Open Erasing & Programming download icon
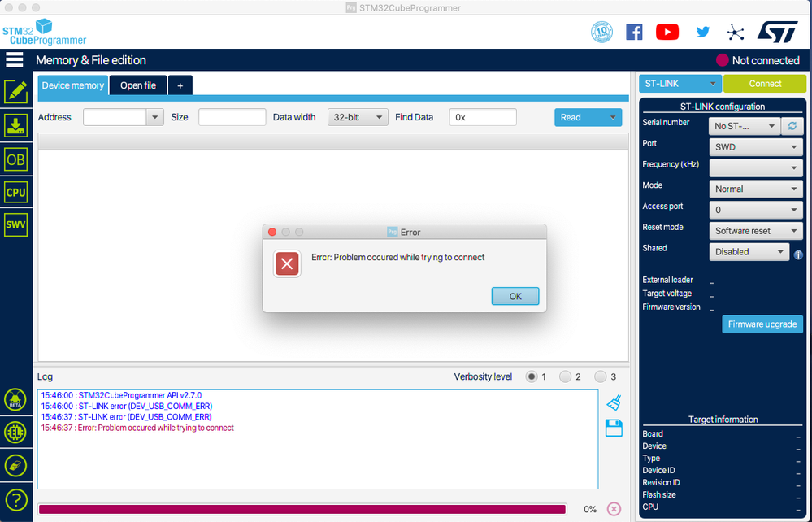This screenshot has height=522, width=812. point(16,126)
